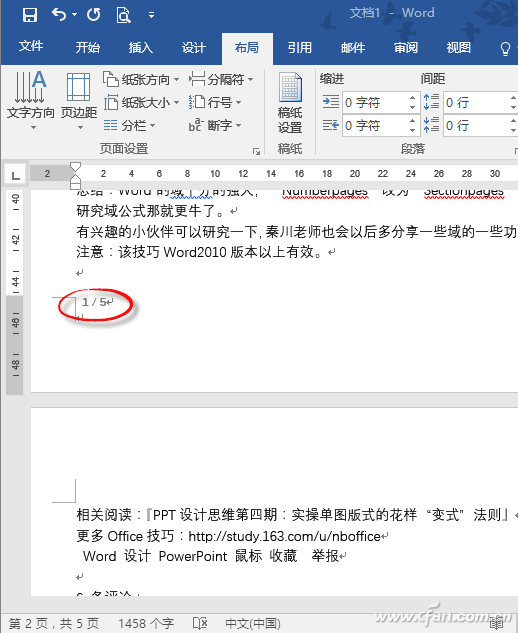Click the first line indent marker on ruler

point(75,168)
